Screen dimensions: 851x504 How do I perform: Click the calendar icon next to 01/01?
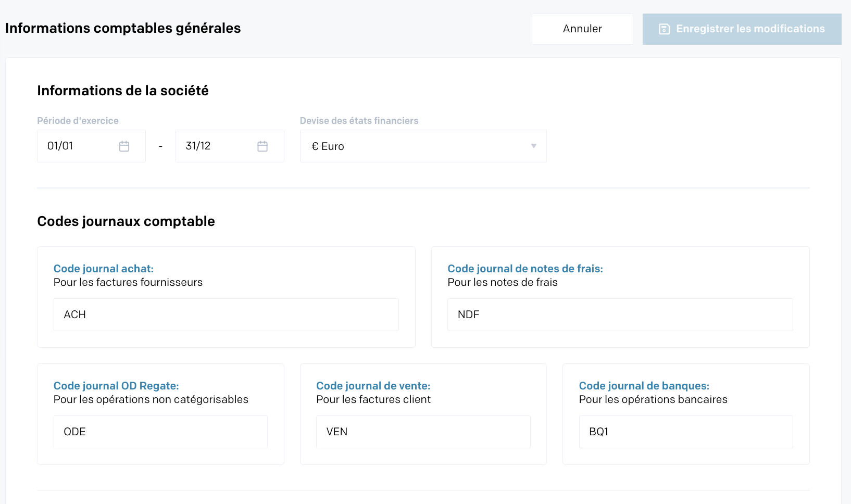click(x=124, y=146)
